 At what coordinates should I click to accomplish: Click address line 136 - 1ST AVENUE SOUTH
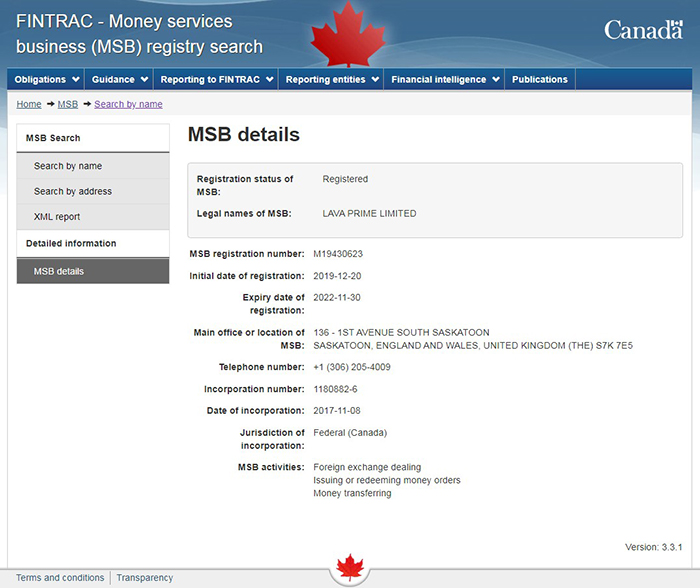pos(401,333)
